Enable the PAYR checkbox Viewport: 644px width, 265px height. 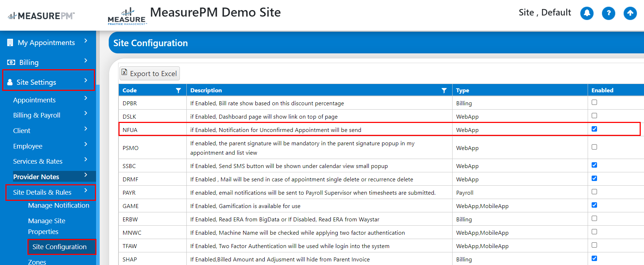pos(594,192)
